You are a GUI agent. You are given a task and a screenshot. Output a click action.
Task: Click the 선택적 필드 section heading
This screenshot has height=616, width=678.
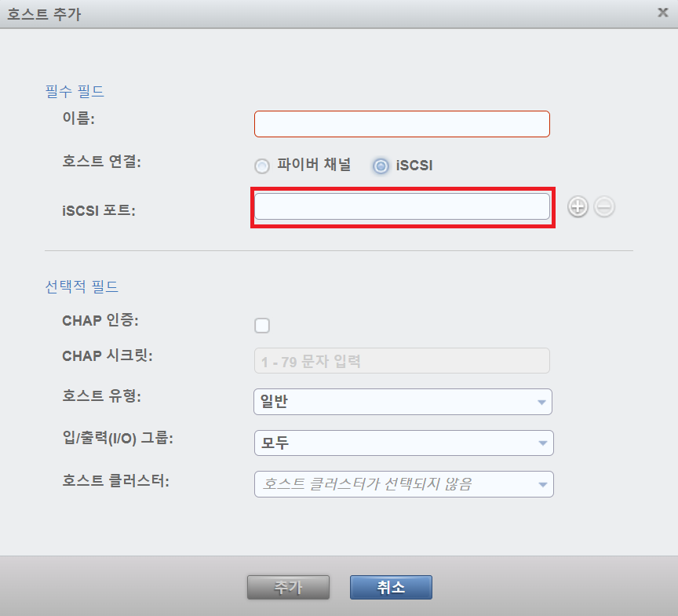point(82,286)
